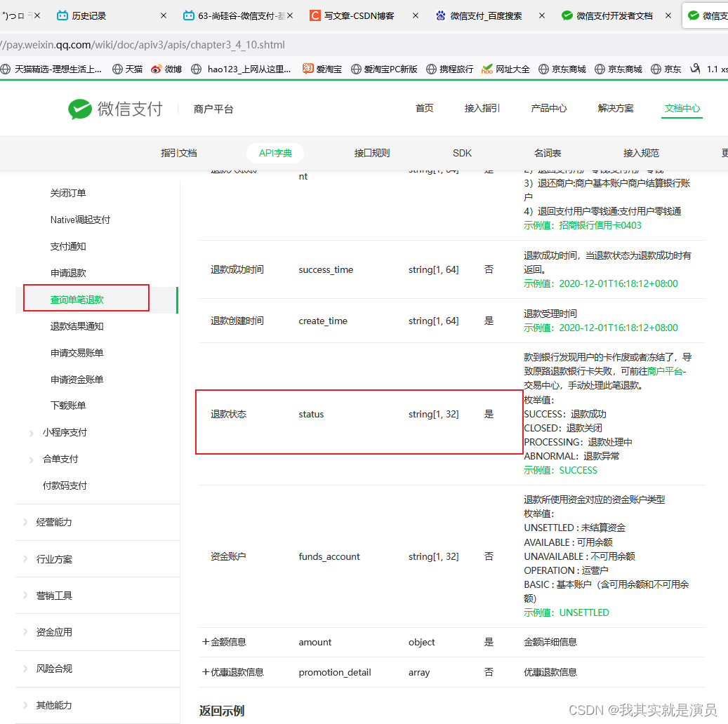Go to 首页 in the top navigation

tap(424, 108)
